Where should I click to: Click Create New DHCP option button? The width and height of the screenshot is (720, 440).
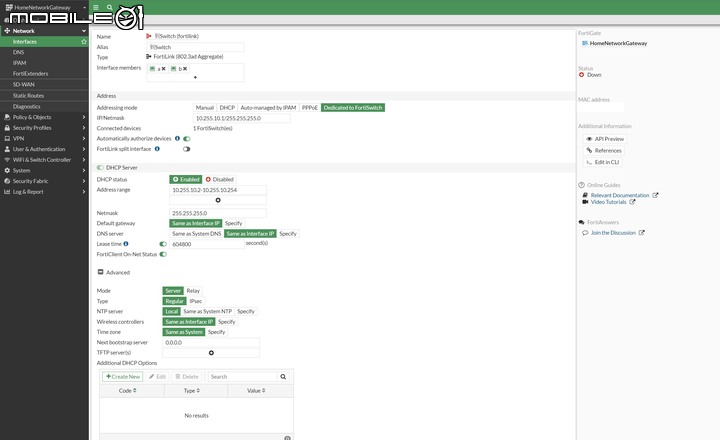(123, 377)
